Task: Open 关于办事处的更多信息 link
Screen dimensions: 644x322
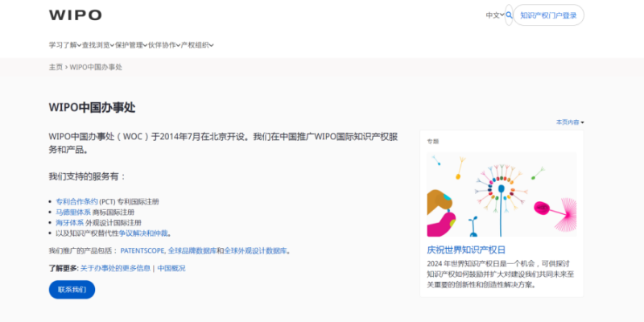Action: [115, 268]
